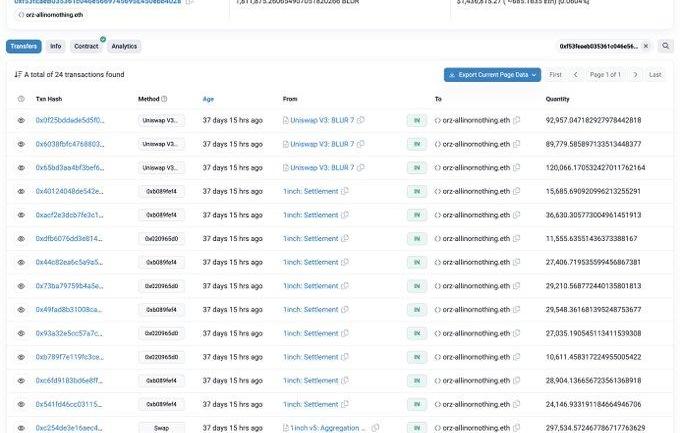Screen dimensions: 680x433
Task: Click Uniswap V3 method badge in 92,957 row
Action: point(161,120)
